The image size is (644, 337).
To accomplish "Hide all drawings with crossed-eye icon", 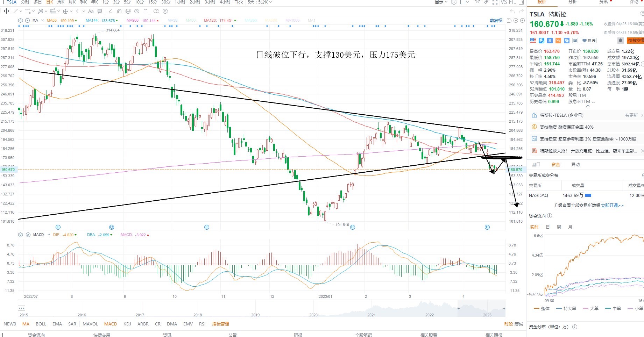I will pyautogui.click(x=137, y=11).
